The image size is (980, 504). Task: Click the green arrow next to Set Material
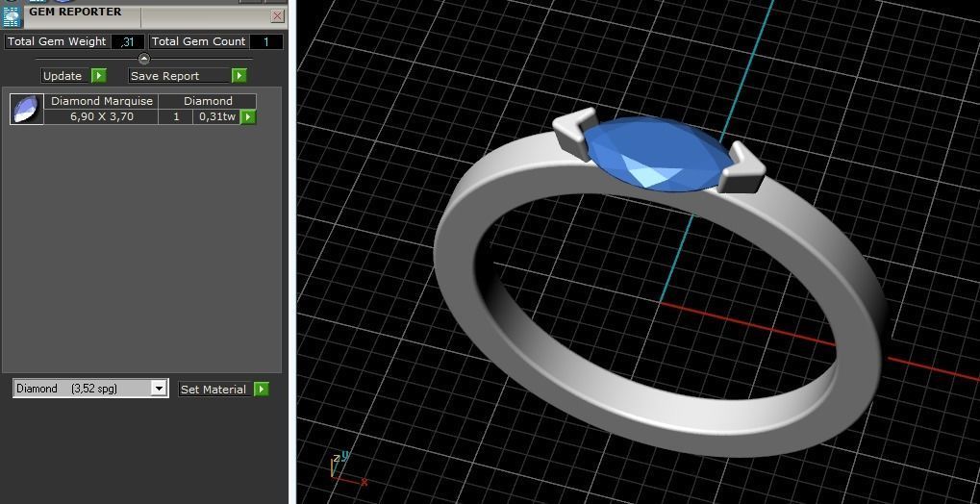pyautogui.click(x=262, y=389)
